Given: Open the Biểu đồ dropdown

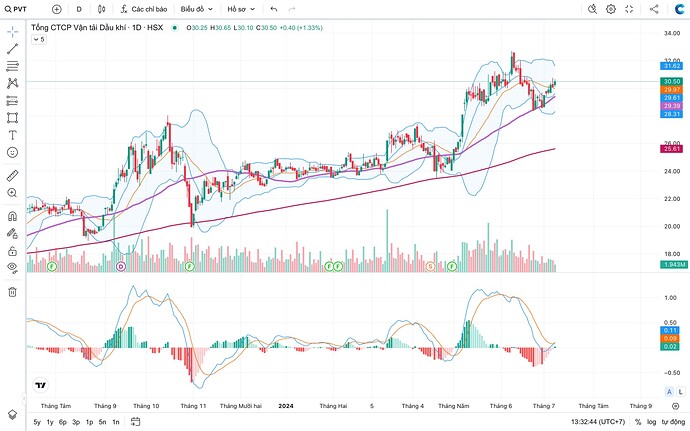Looking at the screenshot, I should 195,8.
